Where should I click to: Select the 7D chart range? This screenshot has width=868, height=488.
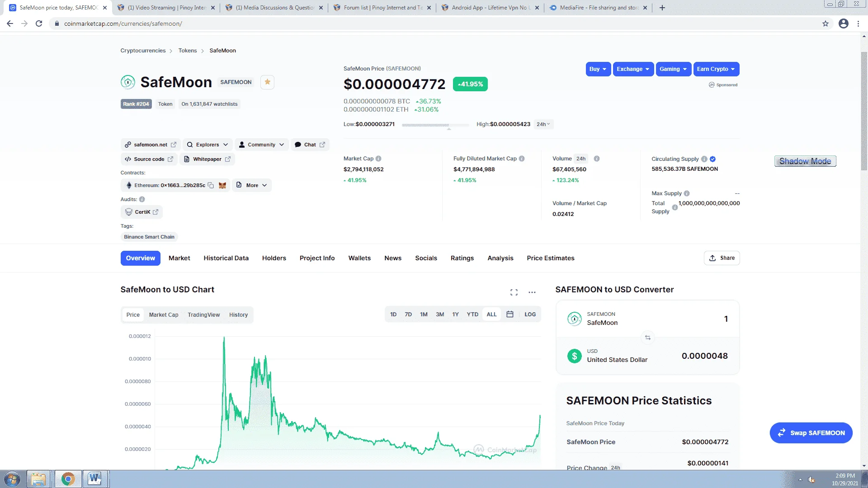(x=408, y=314)
